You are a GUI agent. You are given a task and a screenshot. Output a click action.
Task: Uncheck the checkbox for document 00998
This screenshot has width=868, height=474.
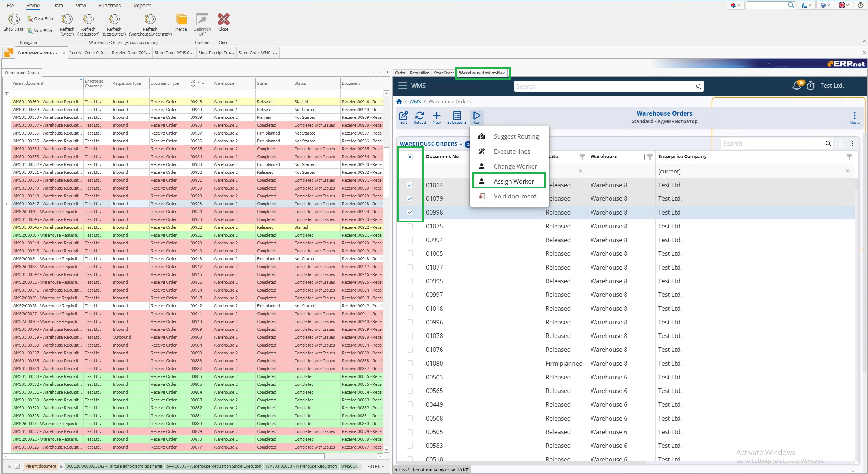[x=410, y=212]
